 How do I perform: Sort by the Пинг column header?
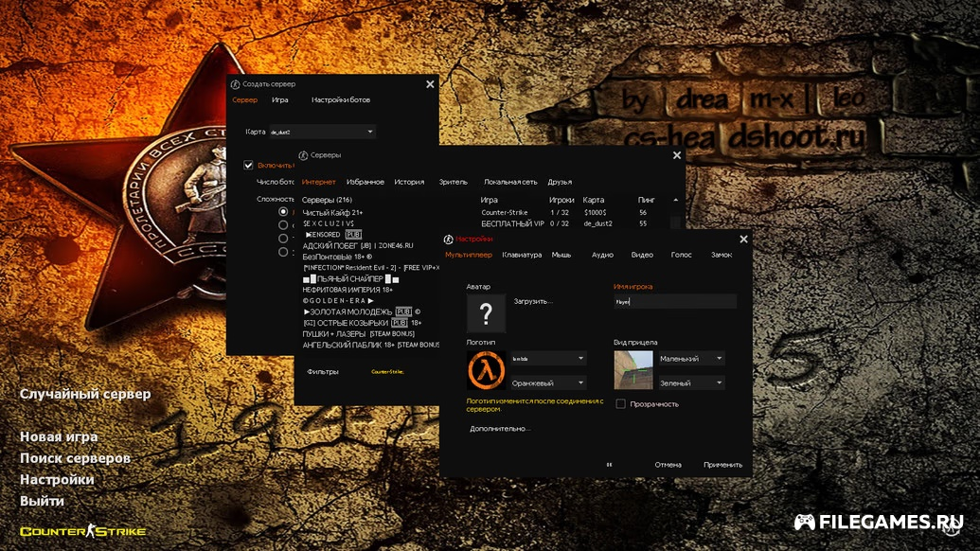coord(647,200)
